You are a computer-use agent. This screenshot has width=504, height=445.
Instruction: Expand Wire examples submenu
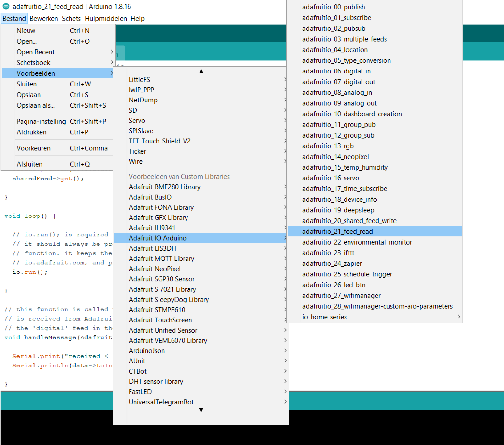[201, 161]
